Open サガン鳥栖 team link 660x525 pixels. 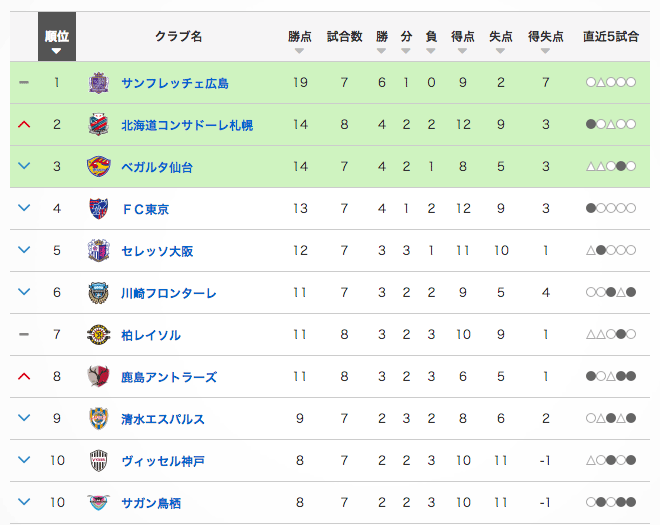tap(150, 503)
